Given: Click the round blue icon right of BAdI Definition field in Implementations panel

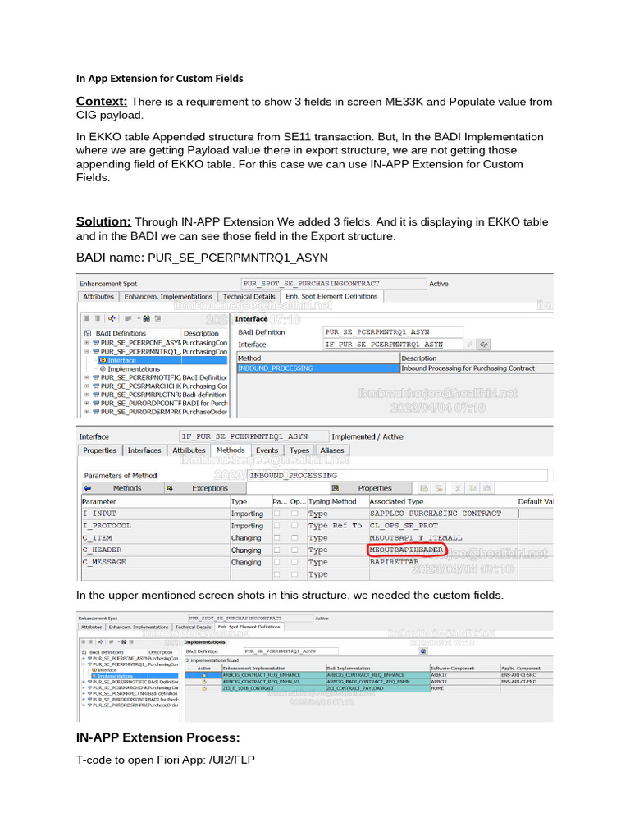Looking at the screenshot, I should click(x=423, y=651).
